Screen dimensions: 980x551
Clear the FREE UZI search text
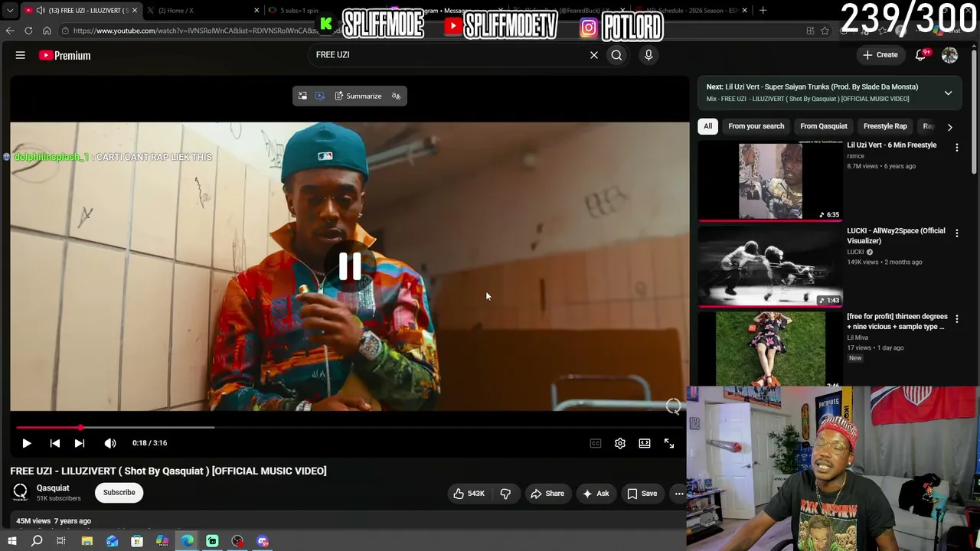tap(593, 55)
